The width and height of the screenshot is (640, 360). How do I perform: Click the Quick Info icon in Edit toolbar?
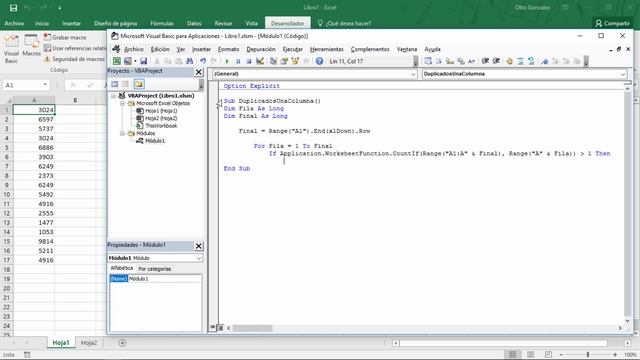point(450,61)
